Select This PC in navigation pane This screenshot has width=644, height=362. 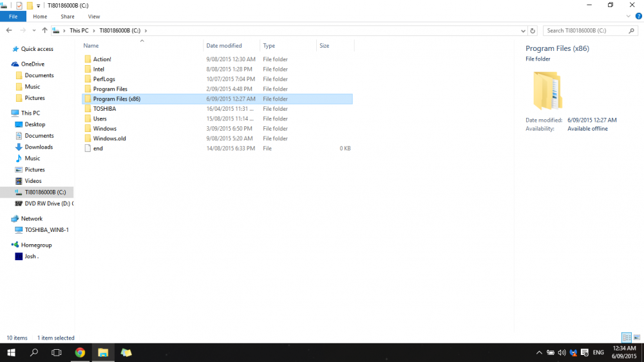[x=30, y=113]
